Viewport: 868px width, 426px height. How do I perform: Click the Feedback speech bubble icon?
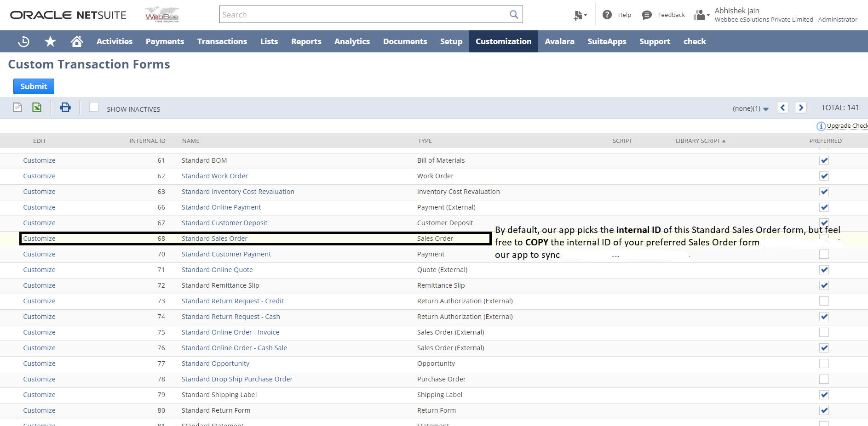tap(647, 15)
